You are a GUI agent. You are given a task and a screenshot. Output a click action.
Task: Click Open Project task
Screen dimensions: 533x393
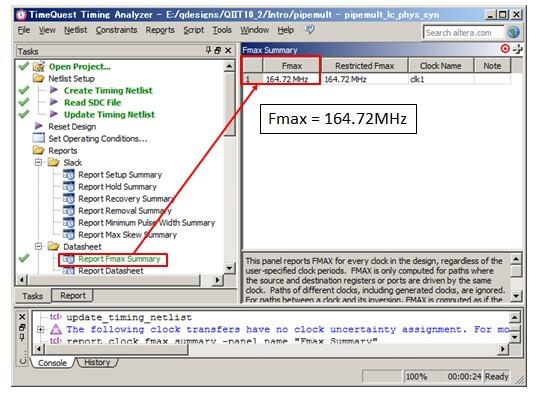(80, 67)
